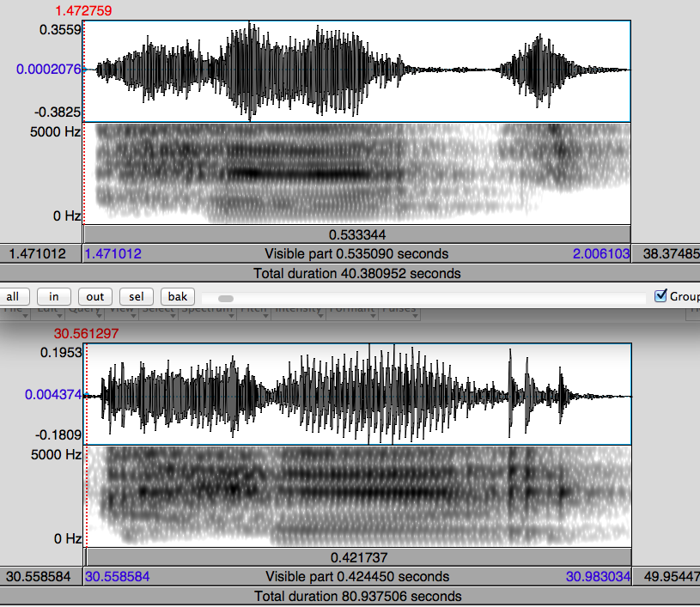Click inside the upper window's waveform
700x607 pixels.
point(356,70)
